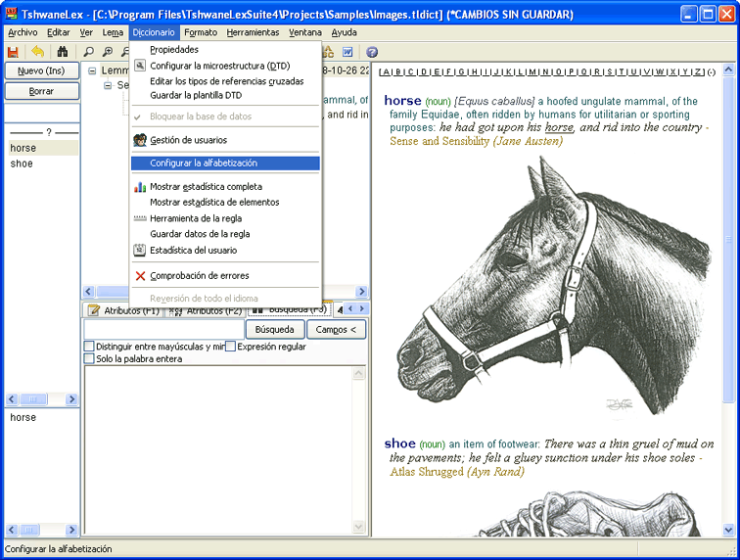740x560 pixels.
Task: Open the Editar menu
Action: 59,32
